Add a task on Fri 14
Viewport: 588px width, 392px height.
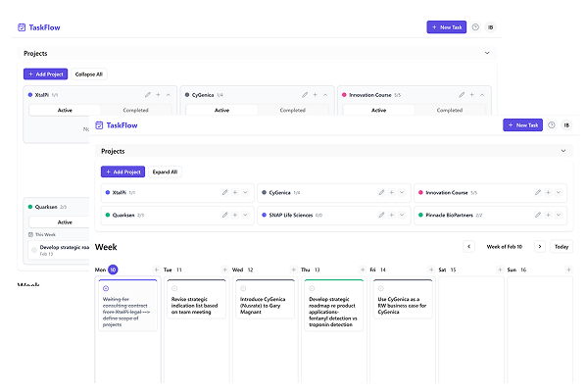tap(431, 269)
